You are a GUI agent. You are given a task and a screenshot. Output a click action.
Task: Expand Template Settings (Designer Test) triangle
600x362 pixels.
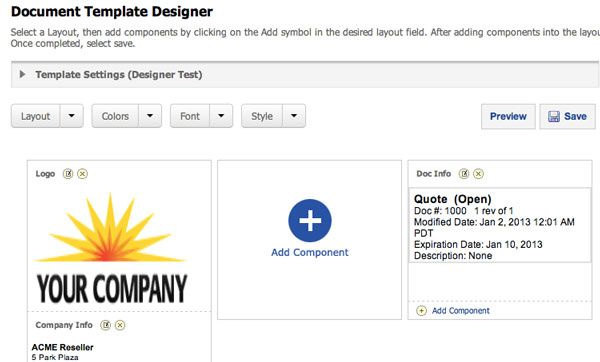(x=22, y=74)
